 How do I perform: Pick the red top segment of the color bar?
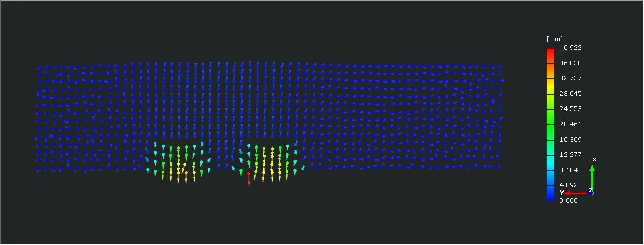550,53
